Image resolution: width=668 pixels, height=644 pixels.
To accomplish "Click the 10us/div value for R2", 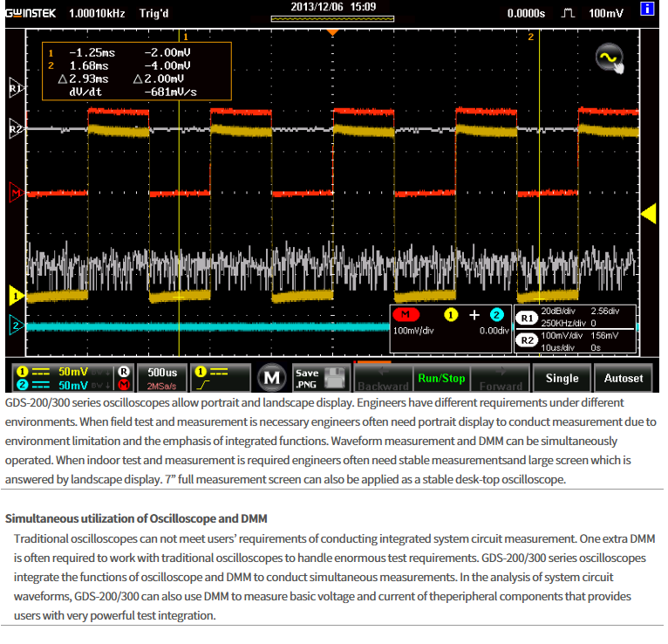I will [x=557, y=348].
